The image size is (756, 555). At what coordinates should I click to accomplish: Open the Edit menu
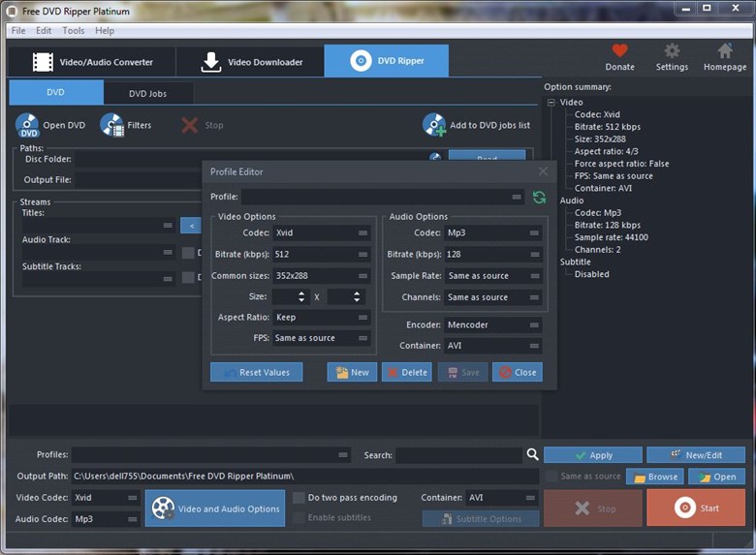pyautogui.click(x=44, y=30)
